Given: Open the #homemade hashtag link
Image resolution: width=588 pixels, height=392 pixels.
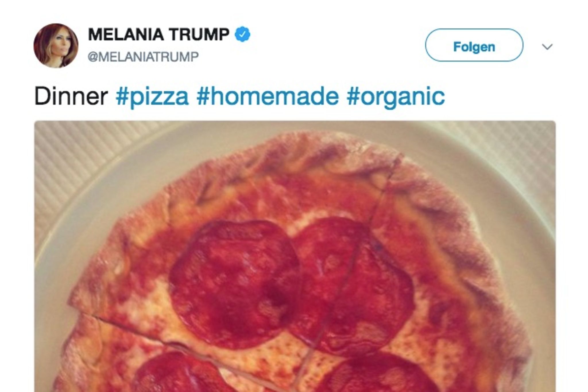Looking at the screenshot, I should 268,97.
